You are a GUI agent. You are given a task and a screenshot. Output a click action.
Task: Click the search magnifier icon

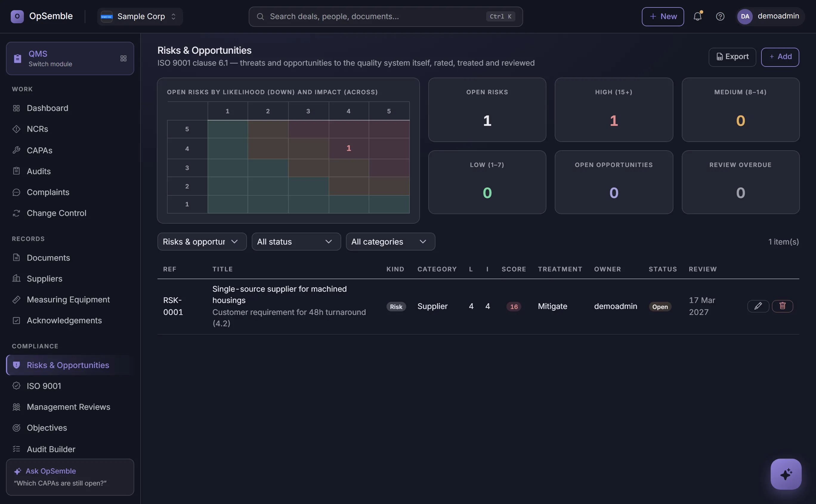click(x=260, y=16)
